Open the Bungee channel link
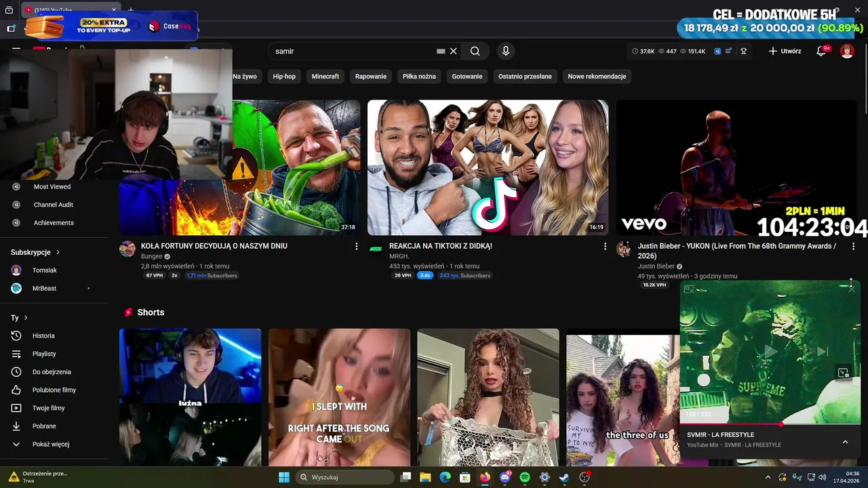 (151, 256)
